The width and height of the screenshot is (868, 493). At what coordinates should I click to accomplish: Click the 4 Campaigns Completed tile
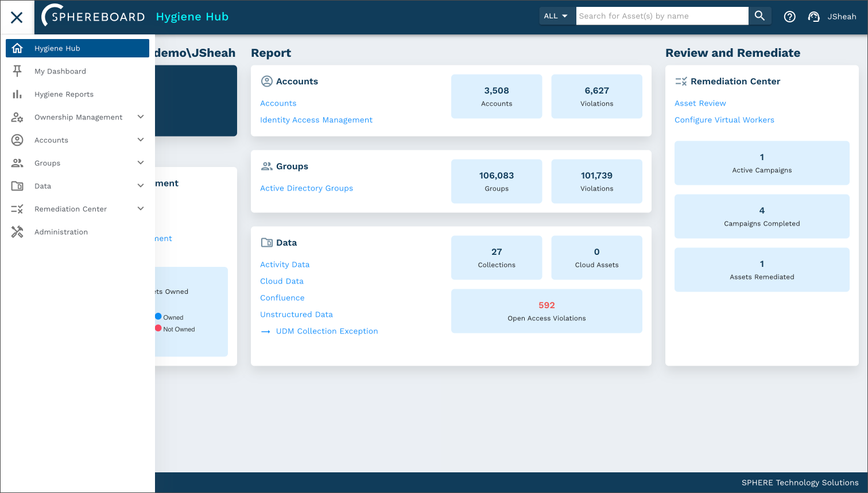tap(762, 216)
